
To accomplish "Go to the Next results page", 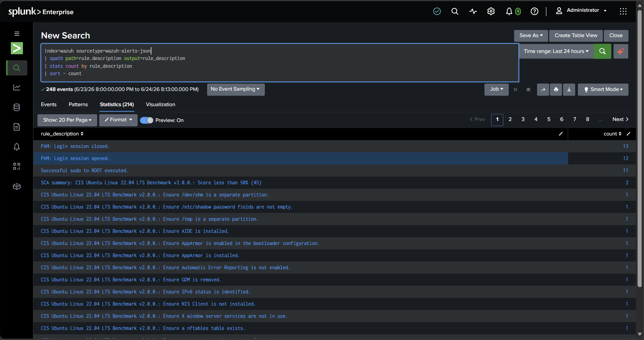I will click(x=620, y=119).
